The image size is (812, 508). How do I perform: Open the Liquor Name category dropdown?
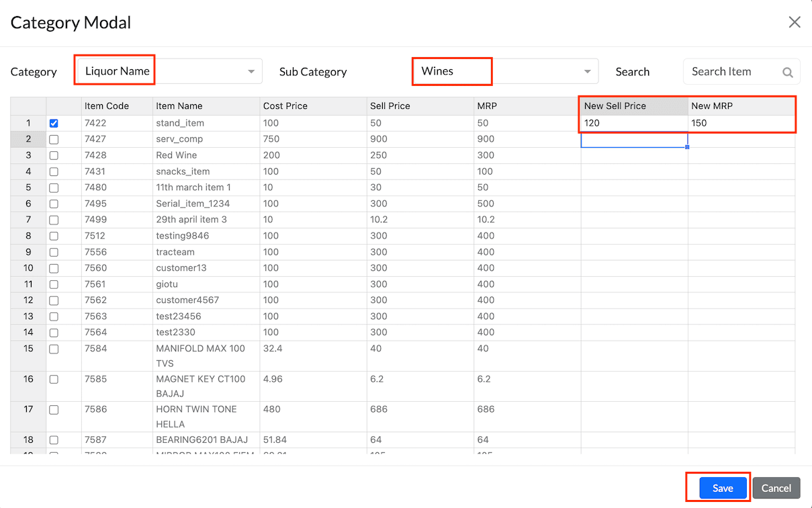pyautogui.click(x=169, y=71)
